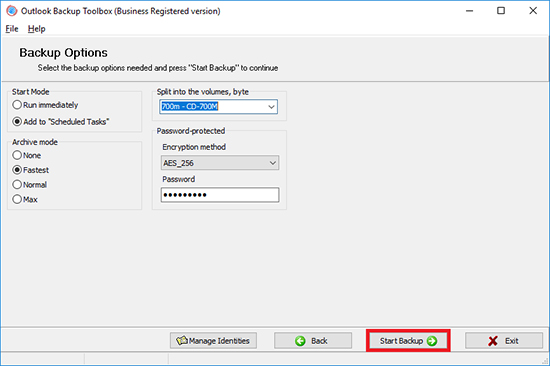Click the Manage Identities button

coord(213,340)
